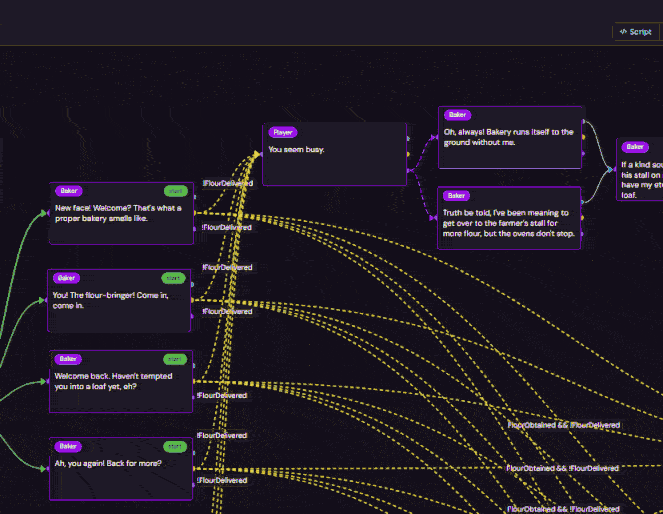
Task: Click start badge on "Ah, you again" node
Action: (x=175, y=446)
